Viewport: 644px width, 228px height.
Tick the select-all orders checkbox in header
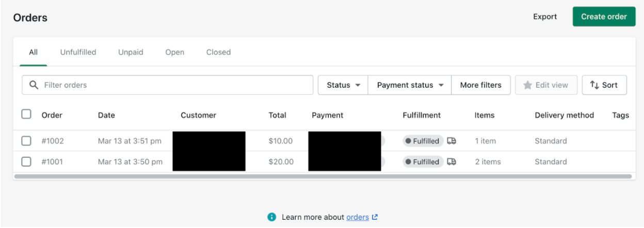[26, 114]
